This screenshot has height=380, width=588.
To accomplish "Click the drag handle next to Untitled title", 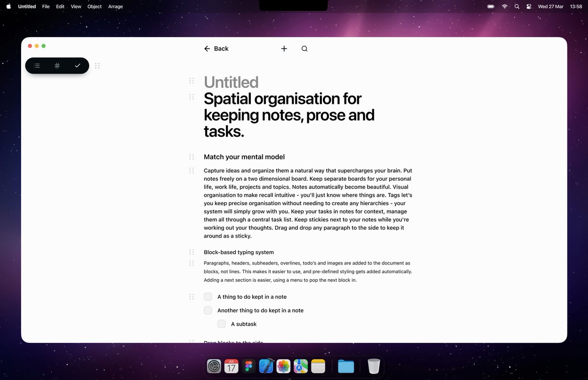I will pyautogui.click(x=192, y=80).
